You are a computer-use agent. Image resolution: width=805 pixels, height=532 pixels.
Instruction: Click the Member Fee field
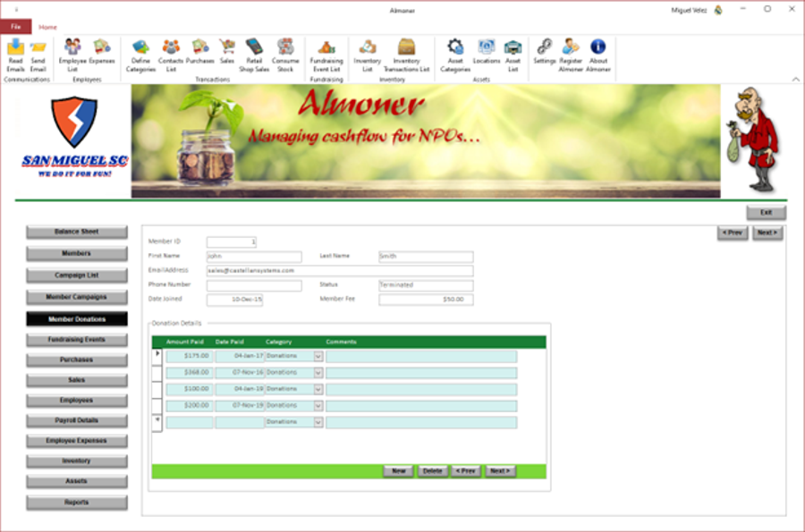[x=426, y=300]
